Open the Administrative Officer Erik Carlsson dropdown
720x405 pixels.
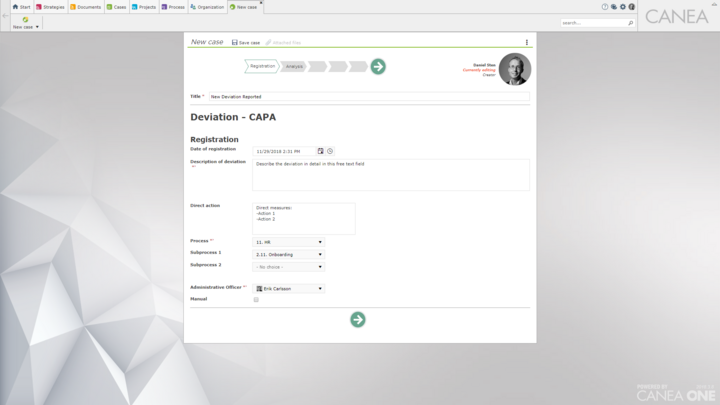[288, 288]
